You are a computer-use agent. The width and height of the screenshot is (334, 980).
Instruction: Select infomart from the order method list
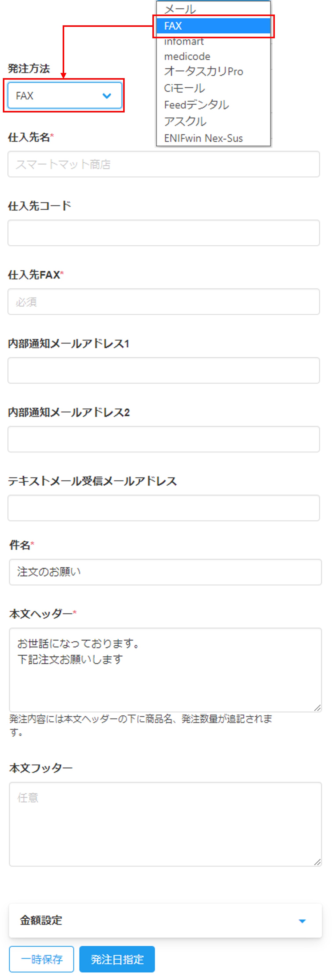point(213,41)
